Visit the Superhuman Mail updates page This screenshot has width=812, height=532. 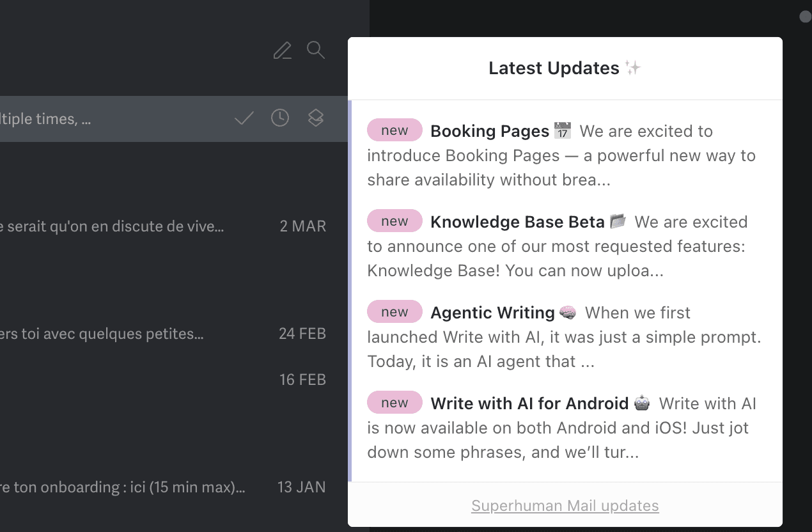[x=565, y=505]
